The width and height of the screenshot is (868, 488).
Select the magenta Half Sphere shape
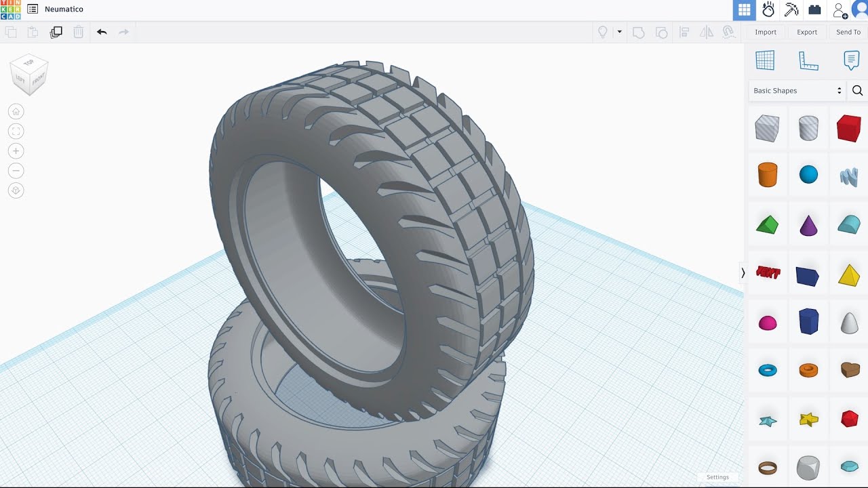[767, 323]
